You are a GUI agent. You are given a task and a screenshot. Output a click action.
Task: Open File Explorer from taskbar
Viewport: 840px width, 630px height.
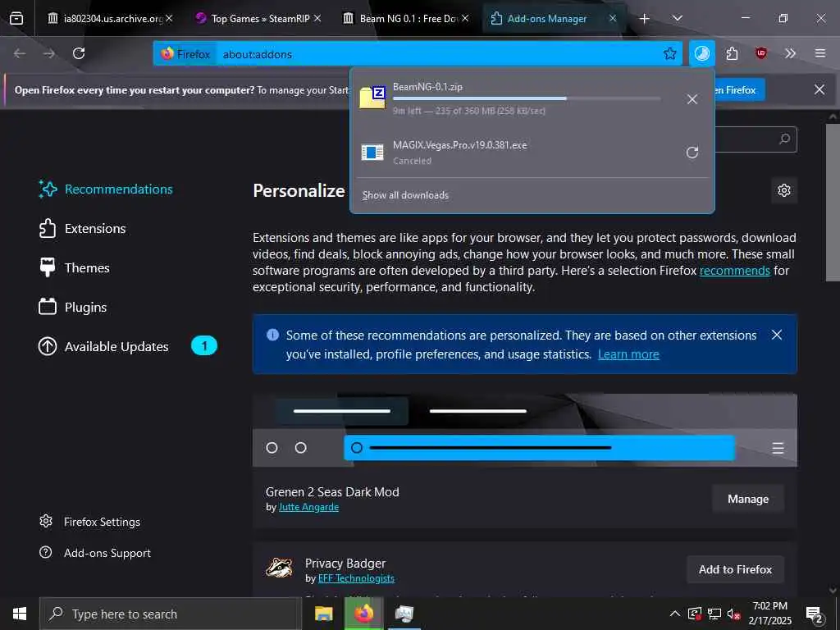[x=323, y=614]
